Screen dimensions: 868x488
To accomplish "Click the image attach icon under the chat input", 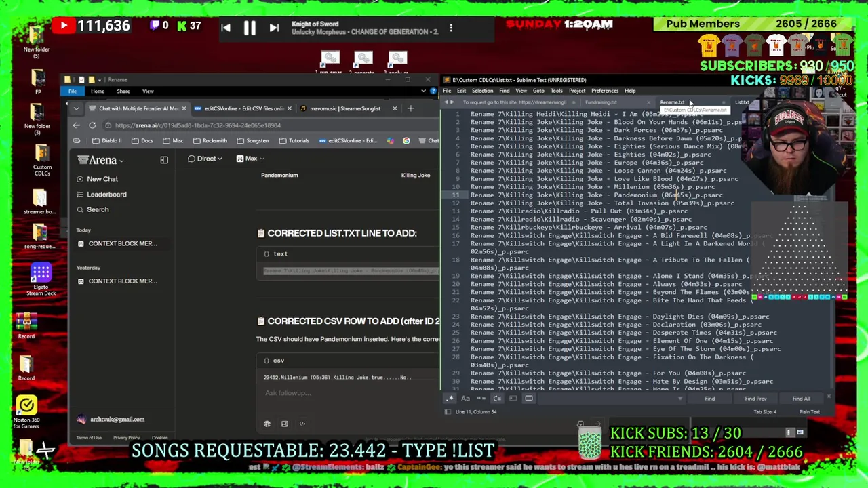I will click(284, 424).
